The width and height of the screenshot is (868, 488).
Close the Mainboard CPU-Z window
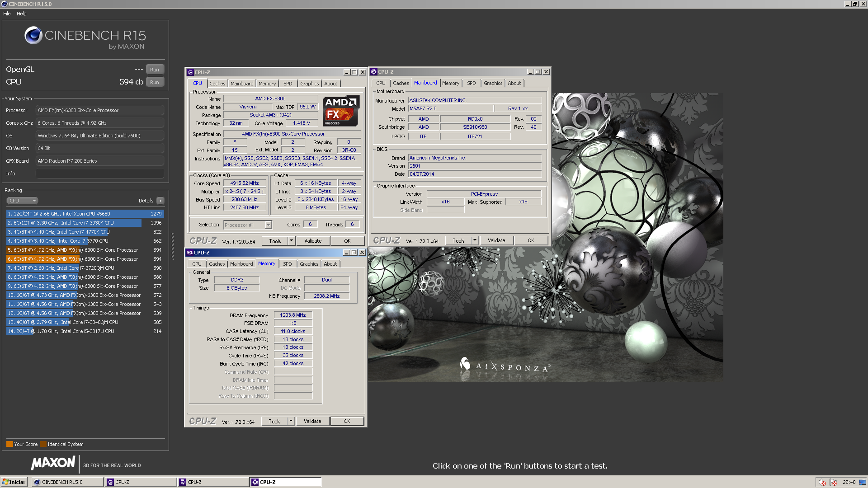tap(546, 72)
